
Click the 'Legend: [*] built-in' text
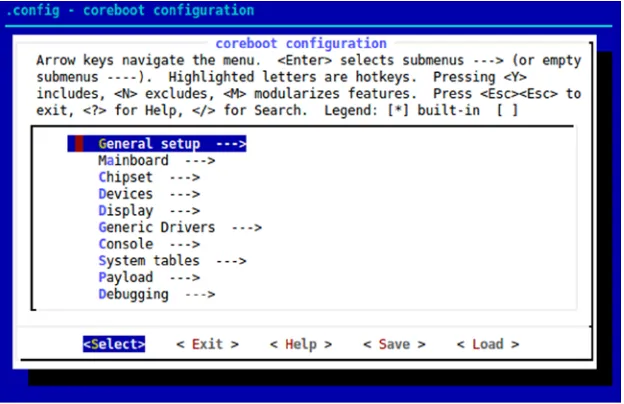click(x=402, y=110)
